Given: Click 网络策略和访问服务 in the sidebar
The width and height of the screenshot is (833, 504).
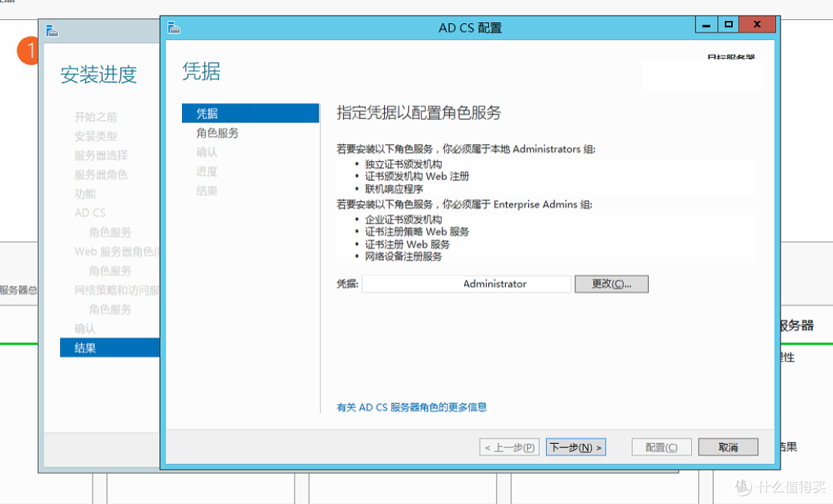Looking at the screenshot, I should pyautogui.click(x=110, y=290).
